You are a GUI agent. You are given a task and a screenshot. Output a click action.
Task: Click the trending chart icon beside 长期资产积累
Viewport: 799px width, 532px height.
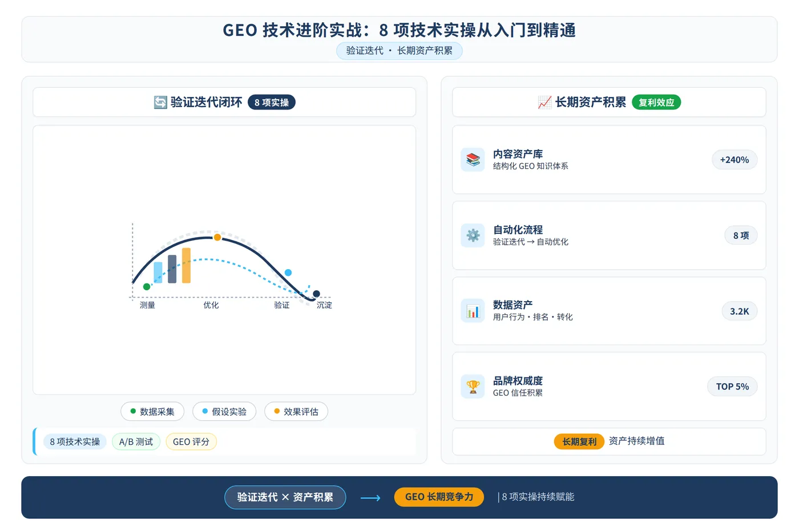tap(544, 102)
